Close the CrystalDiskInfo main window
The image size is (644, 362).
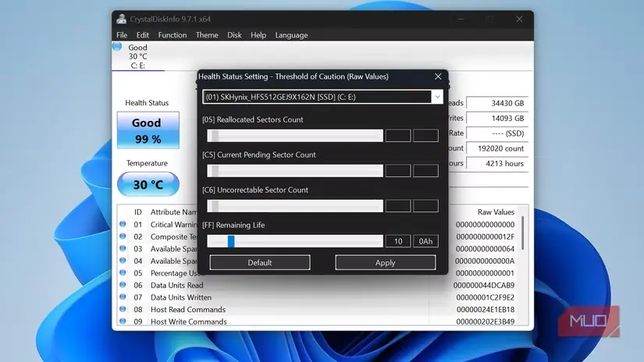tap(519, 19)
